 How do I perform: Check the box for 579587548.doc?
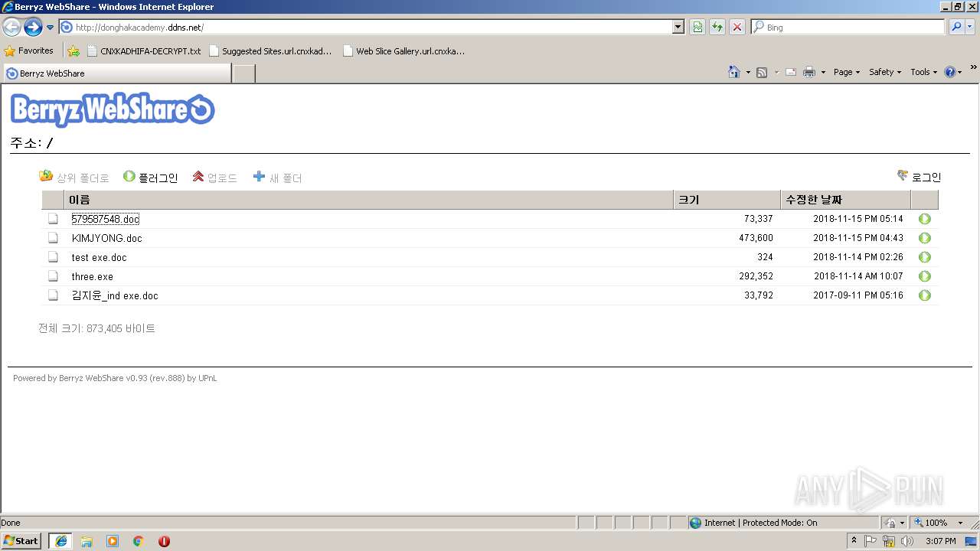pos(53,219)
